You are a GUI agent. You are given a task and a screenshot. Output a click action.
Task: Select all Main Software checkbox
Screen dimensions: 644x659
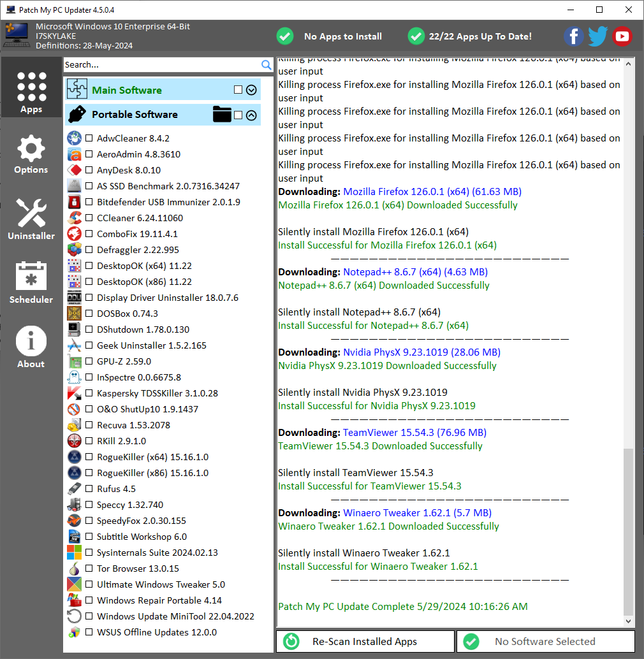(238, 91)
